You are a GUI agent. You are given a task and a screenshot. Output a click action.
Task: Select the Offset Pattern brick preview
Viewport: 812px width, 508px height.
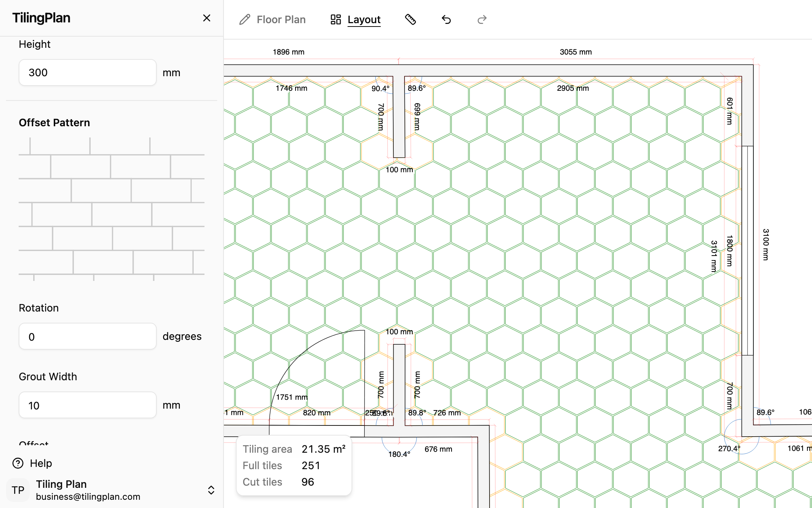(112, 209)
